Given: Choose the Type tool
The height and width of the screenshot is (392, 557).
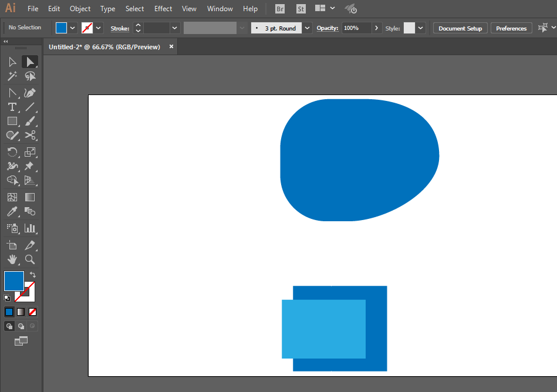Looking at the screenshot, I should coord(12,107).
